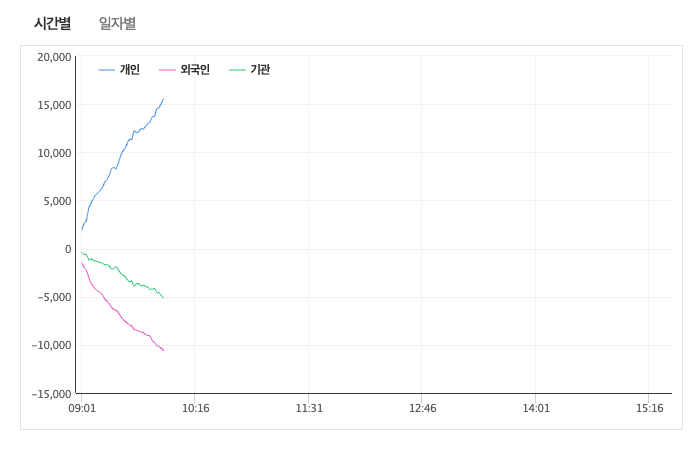Toggle the 개인 legend label
Viewport: 696px width, 455px height.
[x=130, y=70]
